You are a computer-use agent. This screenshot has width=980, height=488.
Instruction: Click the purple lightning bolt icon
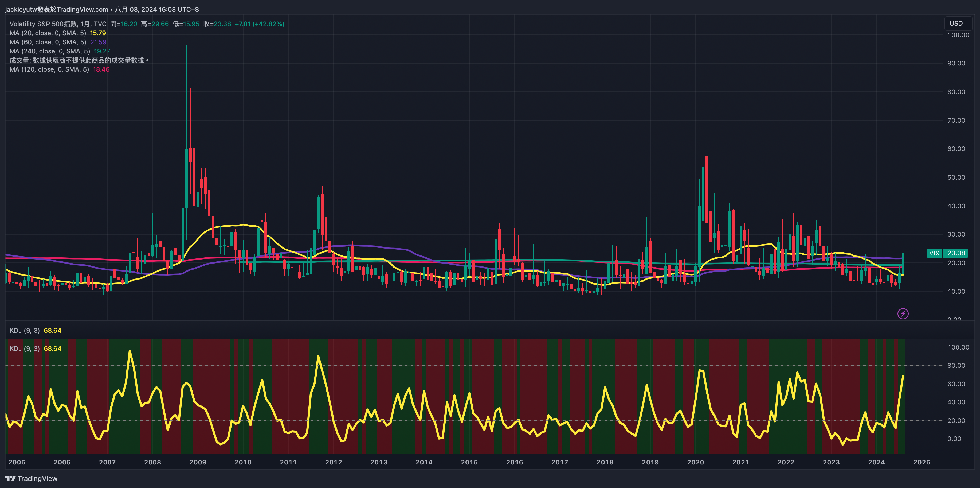pyautogui.click(x=903, y=314)
